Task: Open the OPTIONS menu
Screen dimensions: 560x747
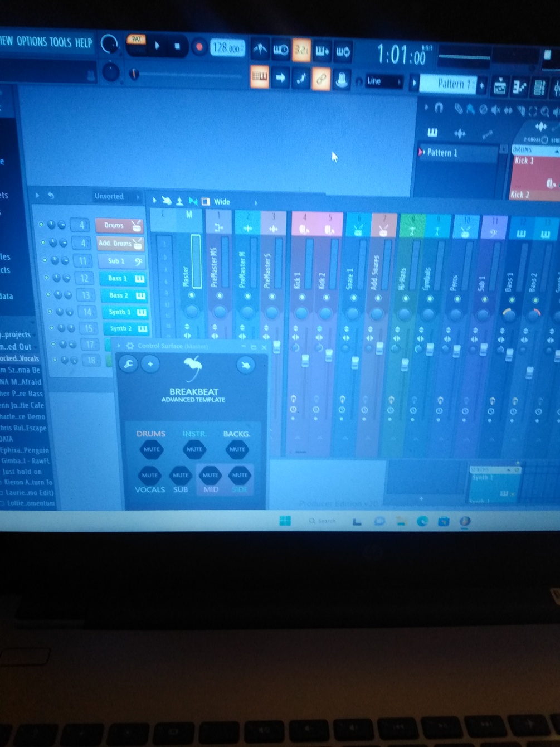Action: point(31,41)
